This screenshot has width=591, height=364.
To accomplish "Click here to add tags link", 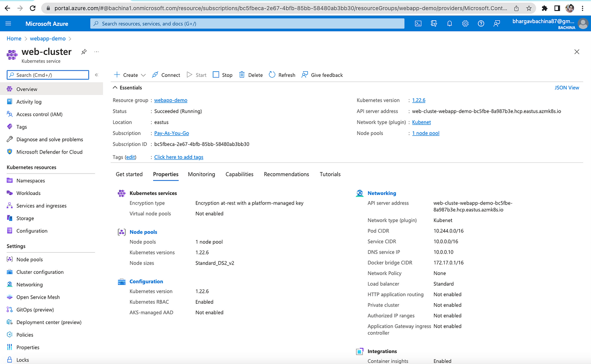I will click(179, 157).
